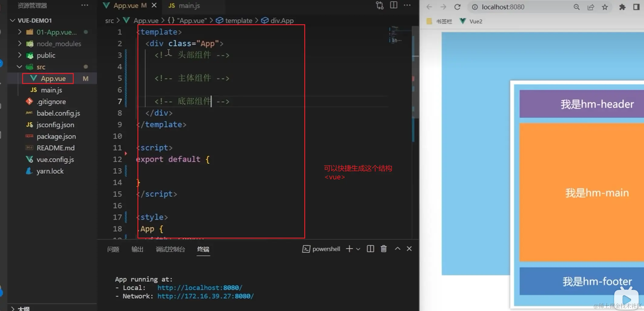Open package.json file

56,136
